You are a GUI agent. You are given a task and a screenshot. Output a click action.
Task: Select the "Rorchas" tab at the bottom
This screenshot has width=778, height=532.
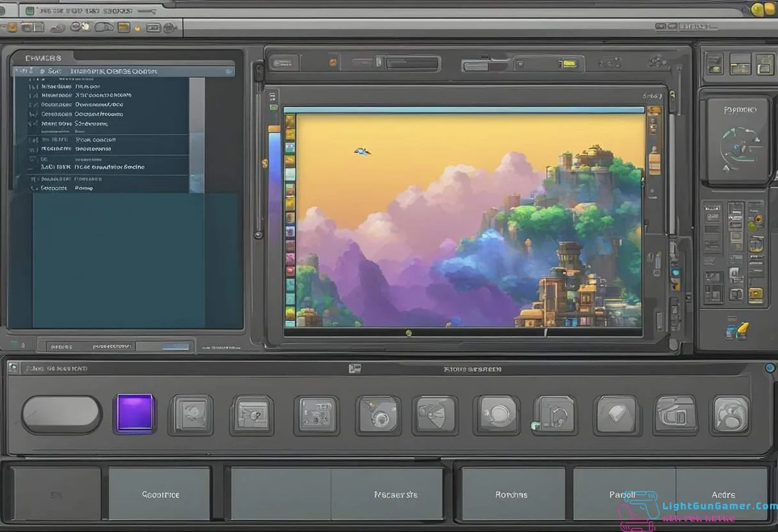512,494
